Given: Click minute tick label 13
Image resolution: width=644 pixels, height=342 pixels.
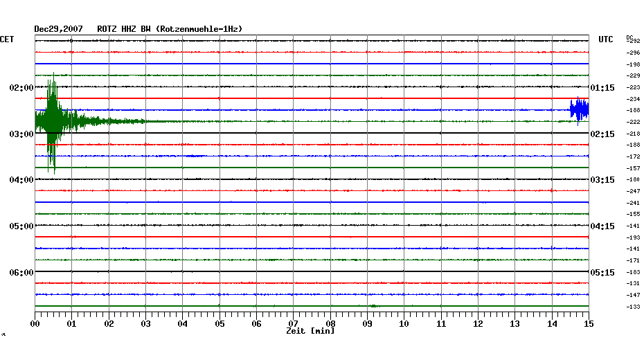Looking at the screenshot, I should tap(515, 323).
